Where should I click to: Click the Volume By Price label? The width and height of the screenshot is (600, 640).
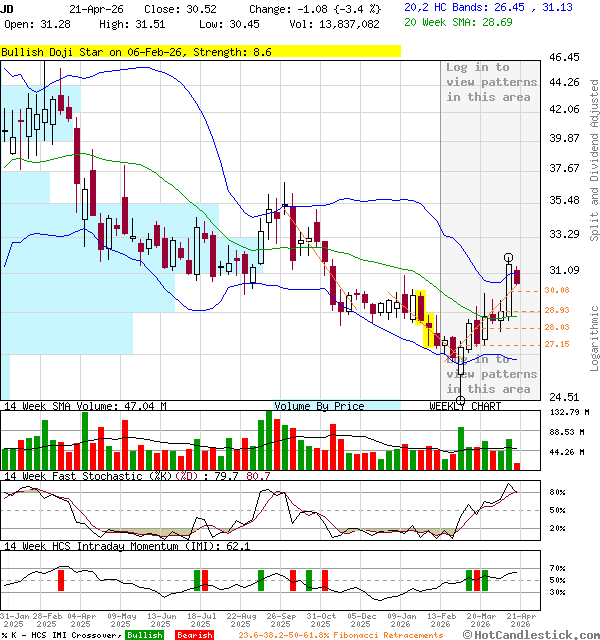[319, 406]
